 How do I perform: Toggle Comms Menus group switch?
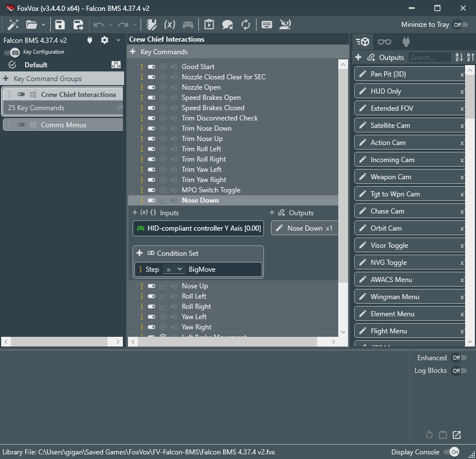click(x=21, y=124)
